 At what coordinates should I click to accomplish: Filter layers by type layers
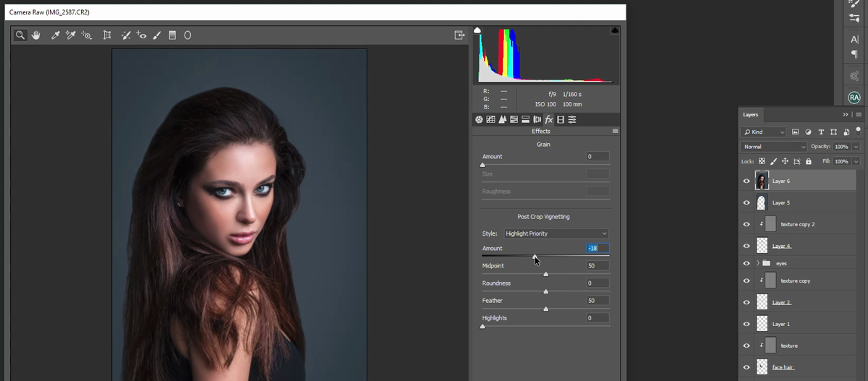821,132
